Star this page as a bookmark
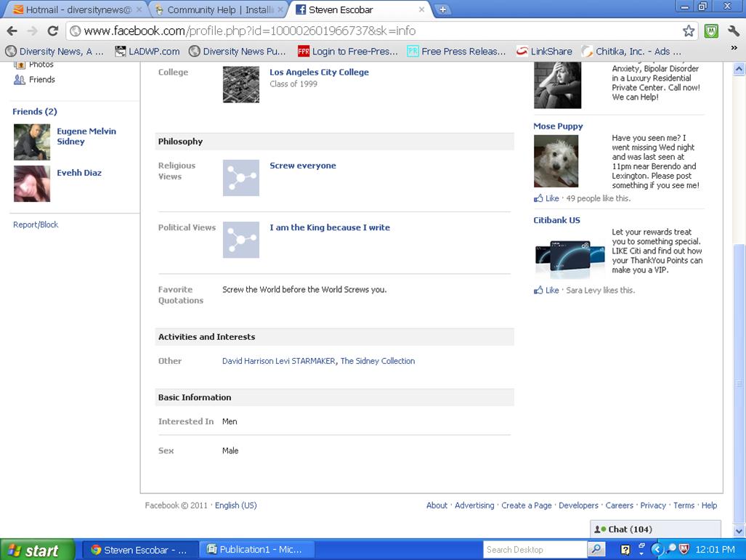Viewport: 746px width, 560px height. pos(688,32)
